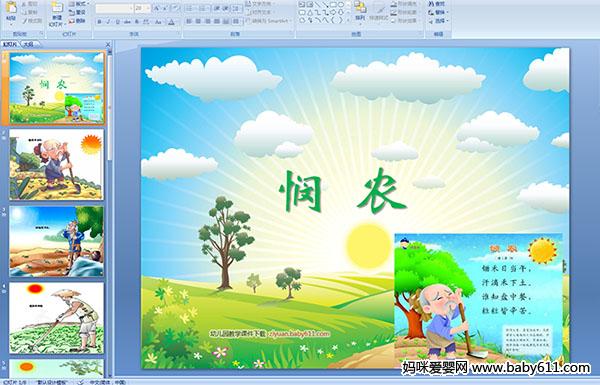Toggle Bold formatting in the font group
The height and width of the screenshot is (385, 600).
pyautogui.click(x=99, y=22)
